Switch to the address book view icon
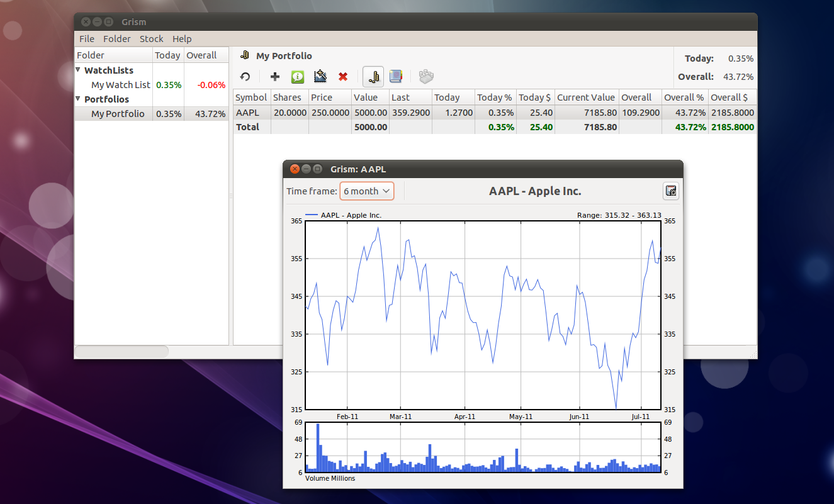This screenshot has width=834, height=504. pyautogui.click(x=396, y=77)
